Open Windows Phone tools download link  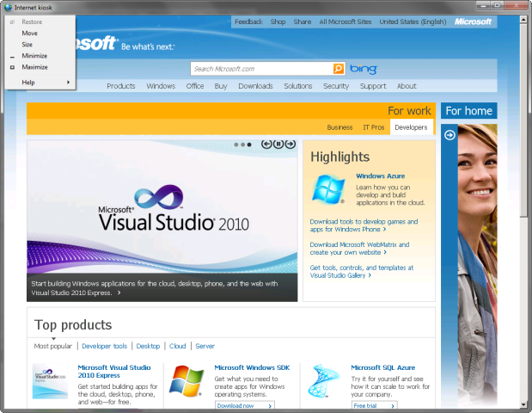[364, 225]
